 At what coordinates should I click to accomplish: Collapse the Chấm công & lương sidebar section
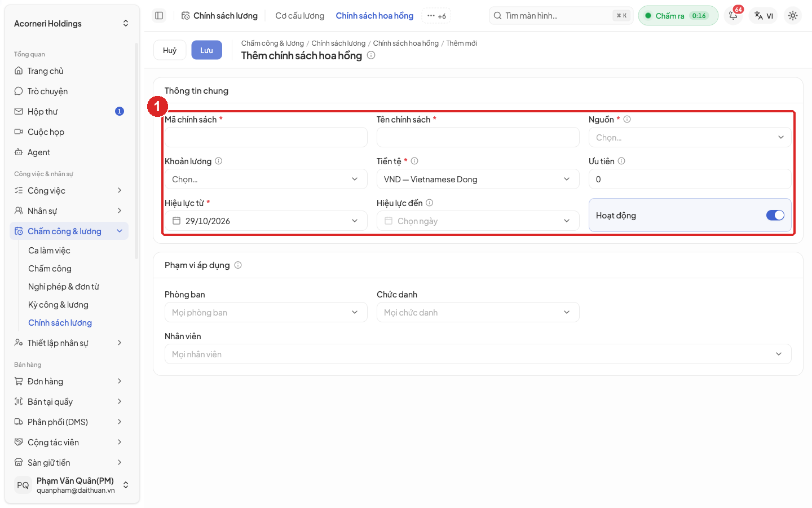[69, 231]
